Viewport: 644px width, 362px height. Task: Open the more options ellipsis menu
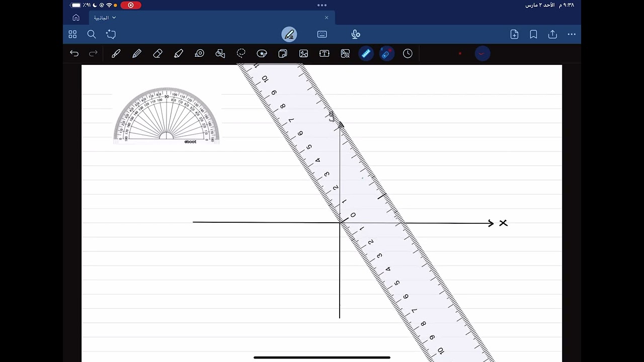coord(572,34)
